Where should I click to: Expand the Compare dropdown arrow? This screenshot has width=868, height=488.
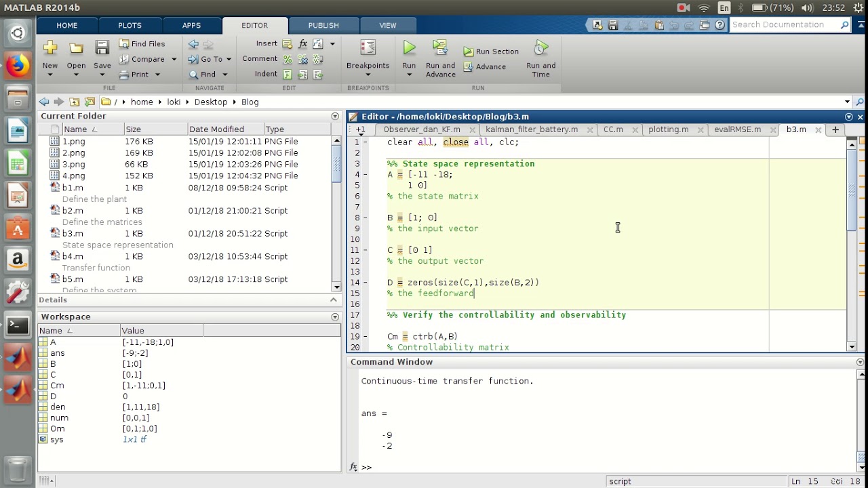174,59
